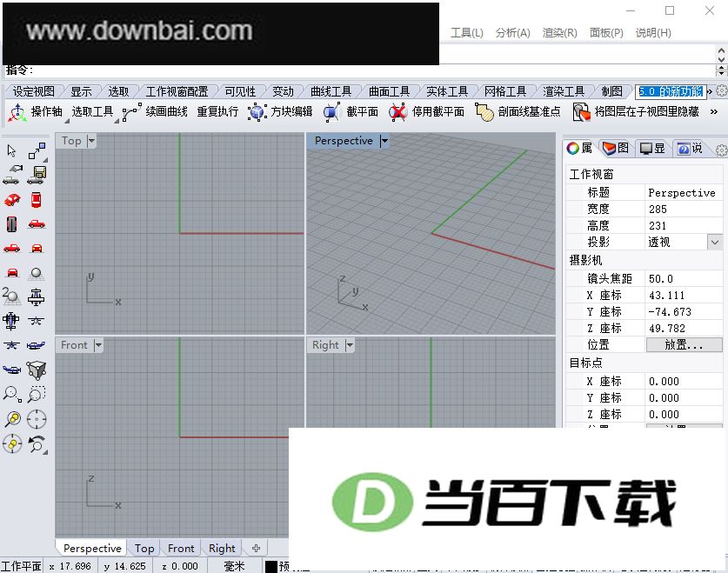Click the 方块编辑 cage edit icon

(257, 112)
